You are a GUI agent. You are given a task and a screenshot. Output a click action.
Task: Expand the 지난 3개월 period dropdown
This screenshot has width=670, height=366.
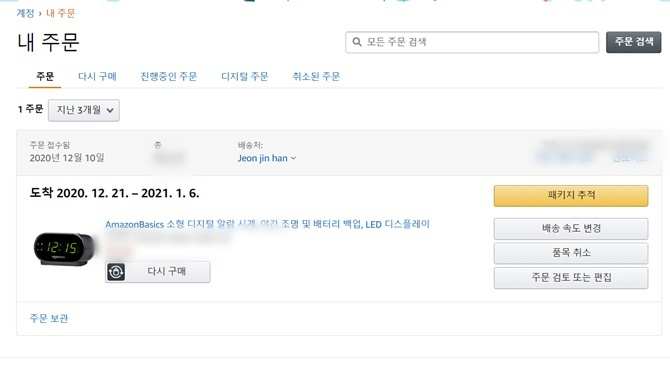[84, 110]
